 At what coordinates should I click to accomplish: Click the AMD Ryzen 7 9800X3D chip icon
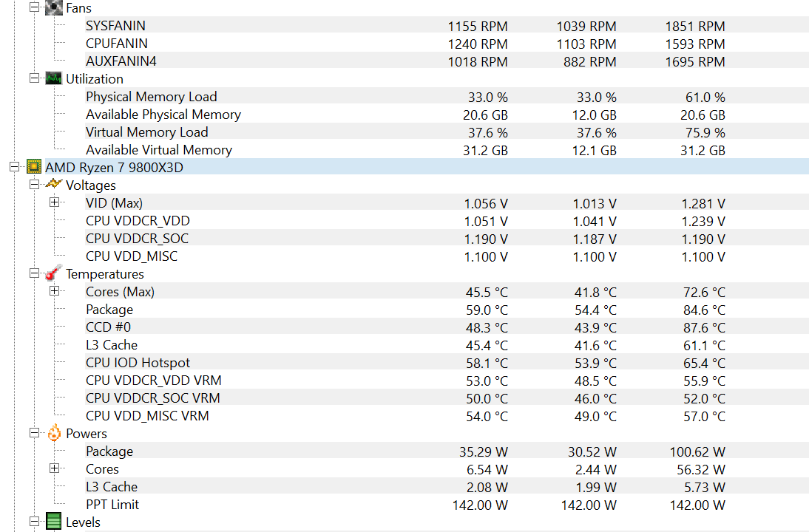[x=33, y=166]
